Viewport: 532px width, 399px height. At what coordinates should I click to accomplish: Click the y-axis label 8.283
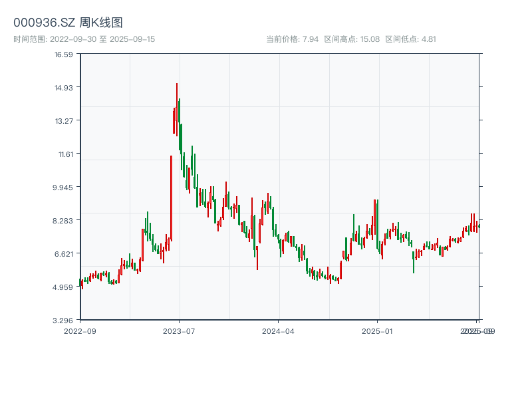[x=63, y=221]
